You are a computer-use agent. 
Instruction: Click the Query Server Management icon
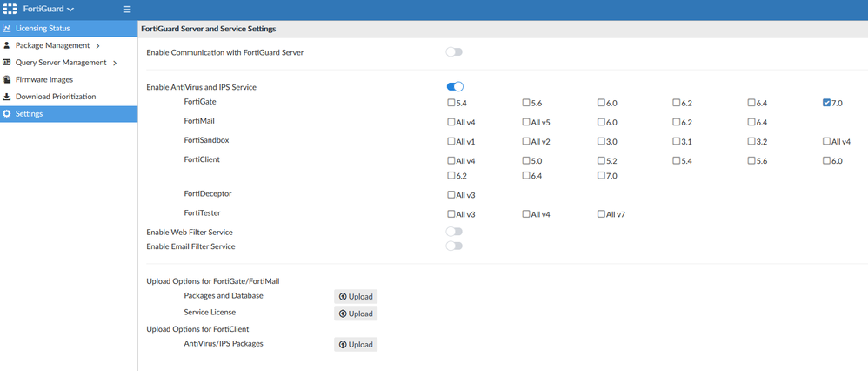pyautogui.click(x=7, y=63)
